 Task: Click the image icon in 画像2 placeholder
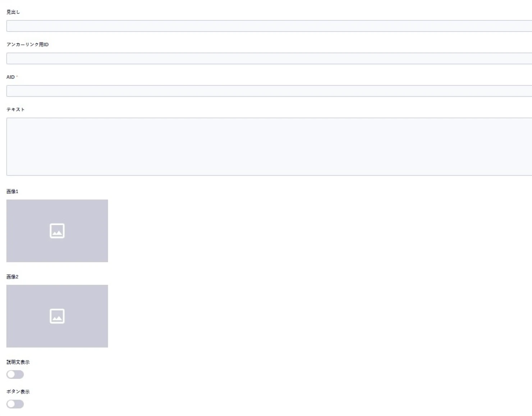click(x=57, y=316)
